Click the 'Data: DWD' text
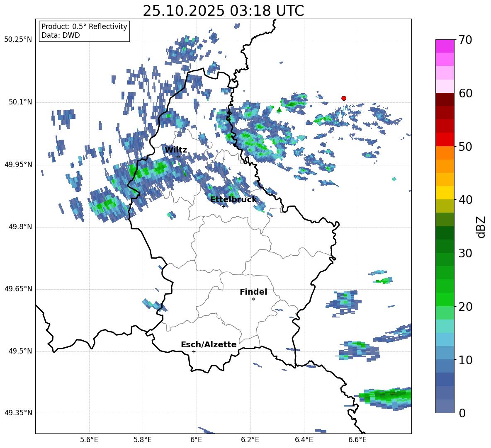 point(61,35)
